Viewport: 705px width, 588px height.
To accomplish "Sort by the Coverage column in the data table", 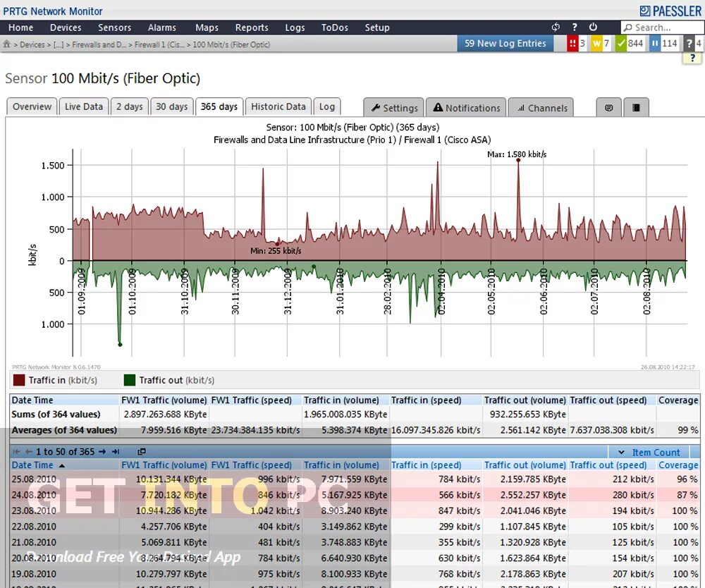I will click(678, 465).
